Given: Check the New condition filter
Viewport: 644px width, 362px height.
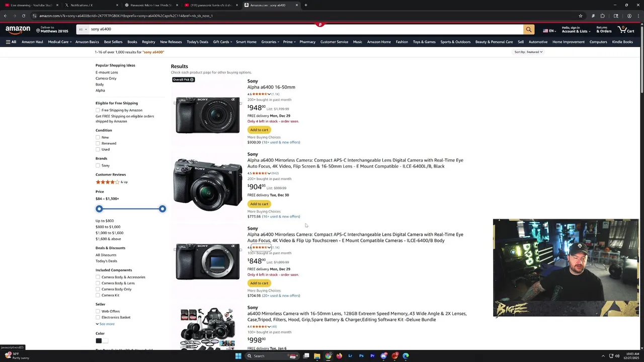Looking at the screenshot, I should [x=98, y=137].
